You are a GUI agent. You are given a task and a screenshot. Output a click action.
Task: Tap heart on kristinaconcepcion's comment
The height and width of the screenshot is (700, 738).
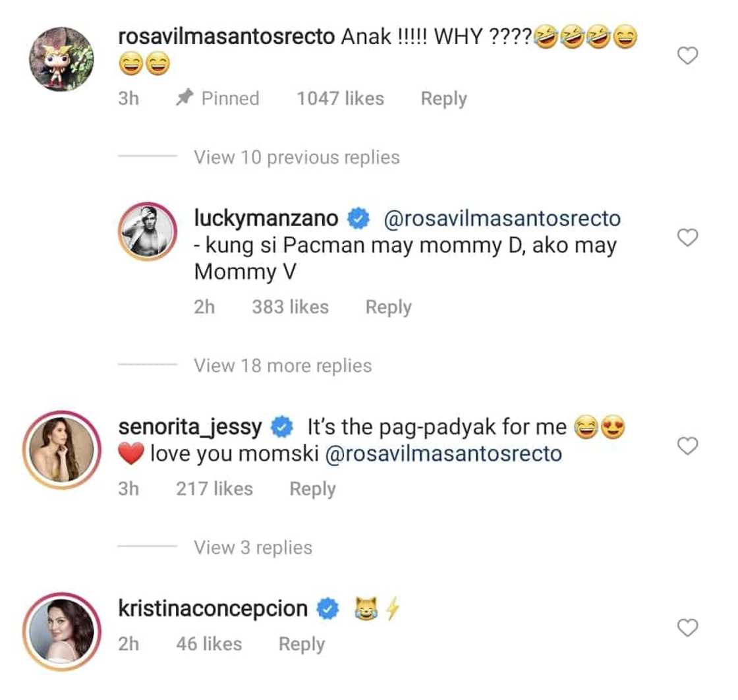click(687, 629)
